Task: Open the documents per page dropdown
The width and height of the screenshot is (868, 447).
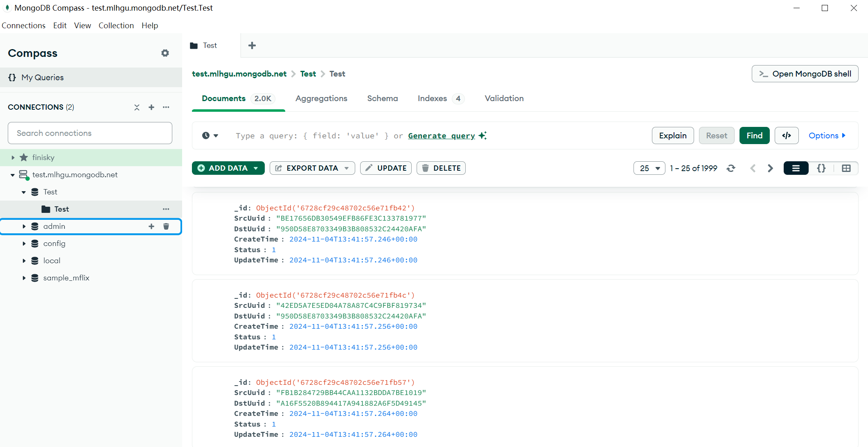Action: (649, 168)
